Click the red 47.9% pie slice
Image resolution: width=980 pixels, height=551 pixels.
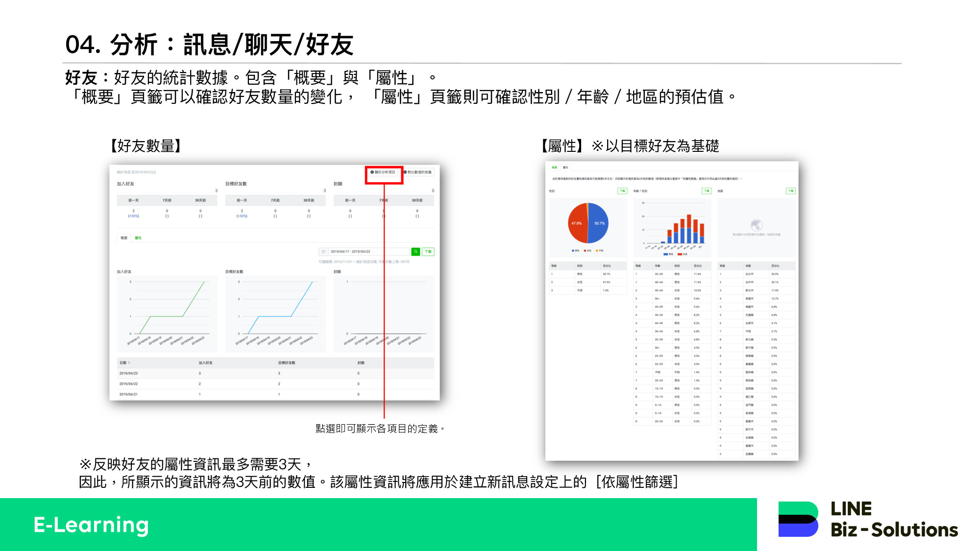tap(577, 223)
